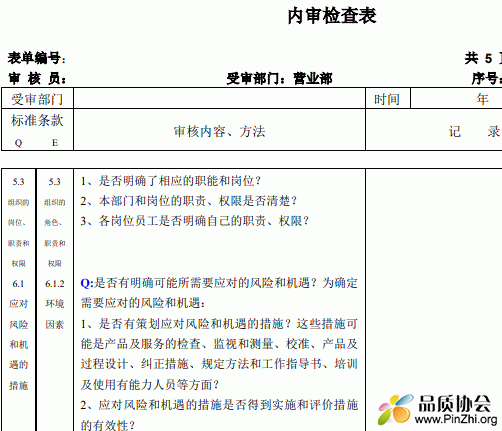
Task: Click 岗位、 in the Q column
Action: tap(17, 222)
